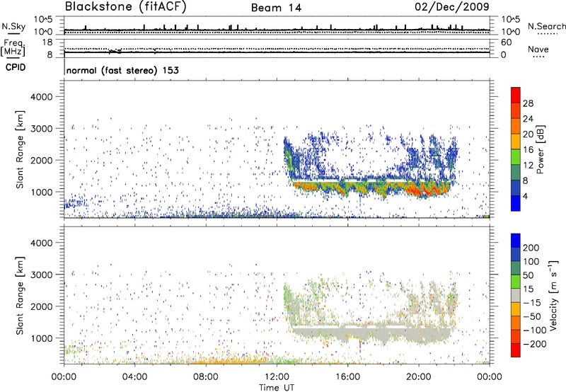The image size is (566, 392).
Task: Click the 3000 tick in velocity panel
Action: click(x=42, y=275)
